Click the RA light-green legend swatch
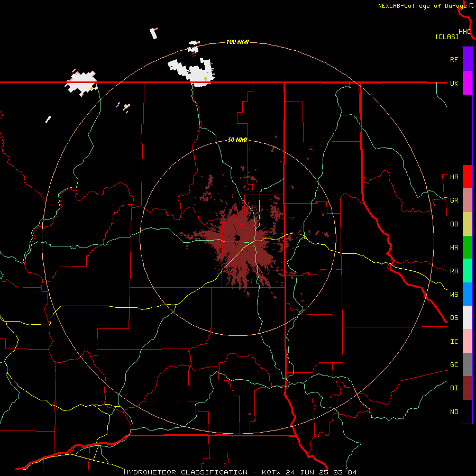476x476 pixels. (x=467, y=271)
